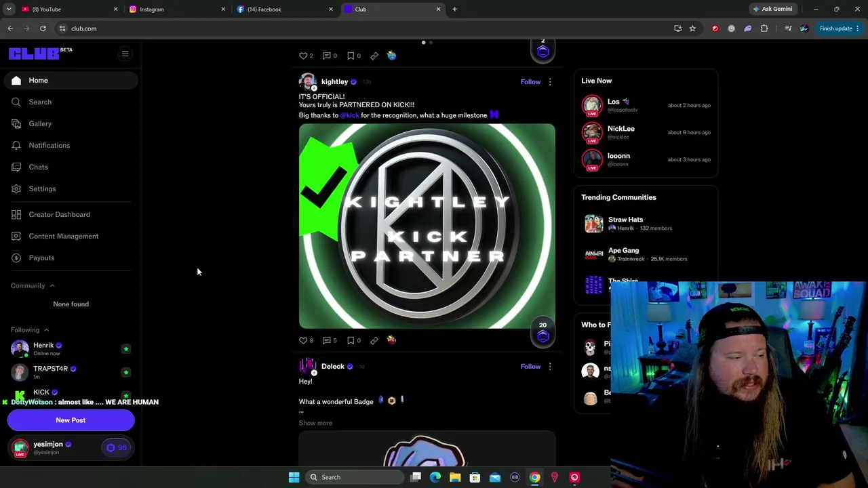868x488 pixels.
Task: Copy the link to kightley's post
Action: [x=374, y=340]
